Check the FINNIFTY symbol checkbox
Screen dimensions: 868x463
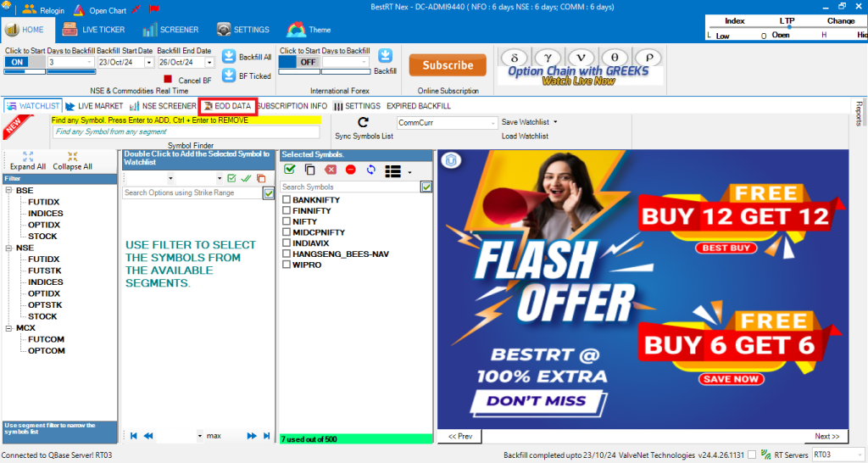287,210
